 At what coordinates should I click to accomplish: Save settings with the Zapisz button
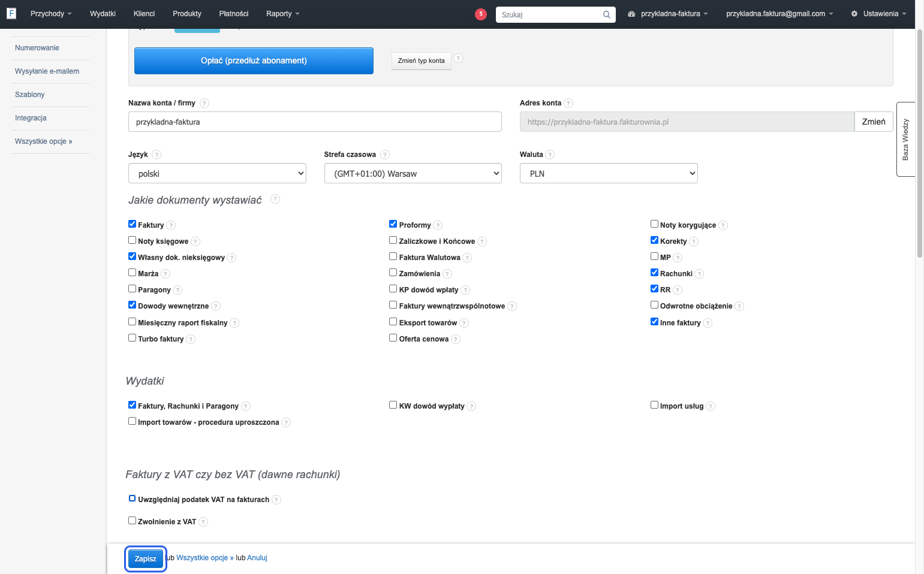point(146,559)
